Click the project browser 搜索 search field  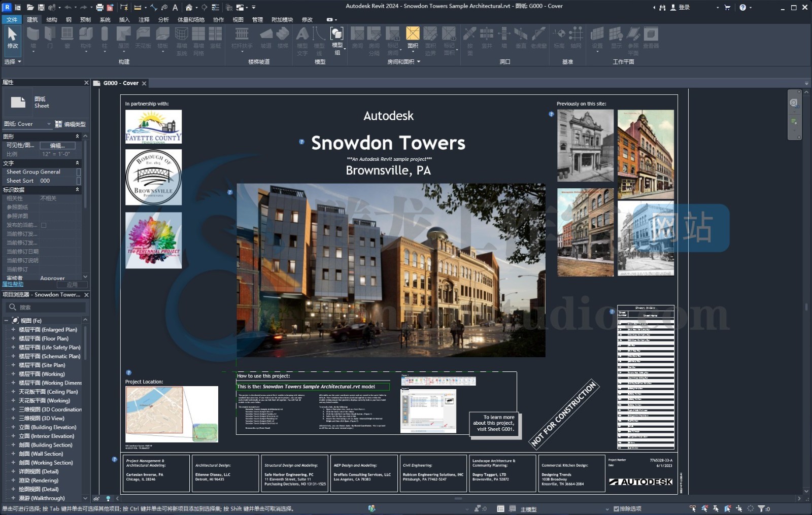46,307
